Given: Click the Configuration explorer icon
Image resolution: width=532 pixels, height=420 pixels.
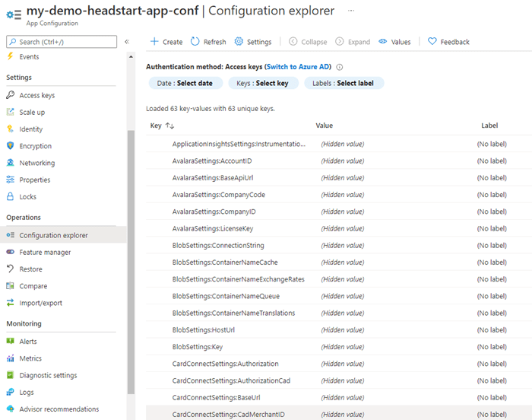Looking at the screenshot, I should pyautogui.click(x=10, y=235).
